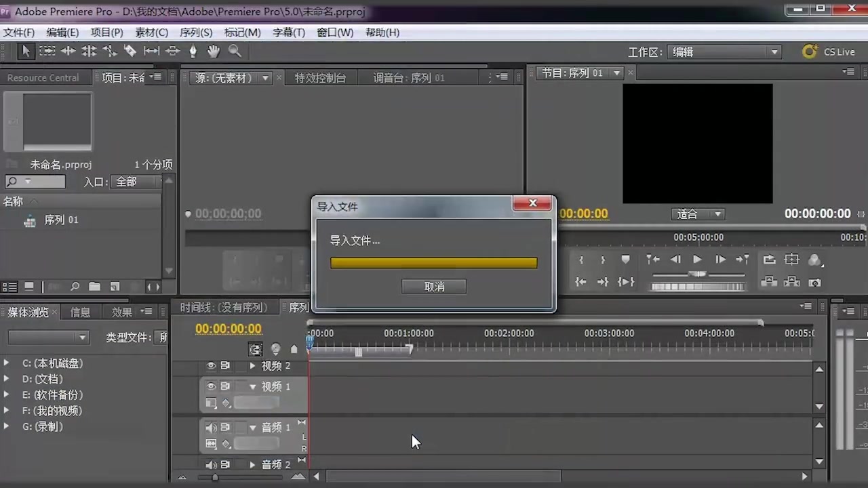The height and width of the screenshot is (488, 868).
Task: Play In to Out in Program monitor
Action: [626, 282]
